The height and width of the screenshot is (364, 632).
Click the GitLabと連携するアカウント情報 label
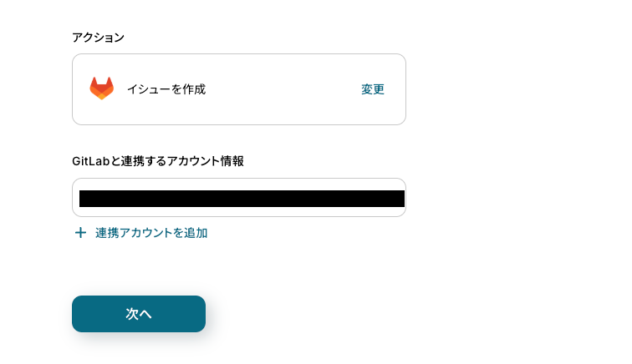pyautogui.click(x=158, y=160)
